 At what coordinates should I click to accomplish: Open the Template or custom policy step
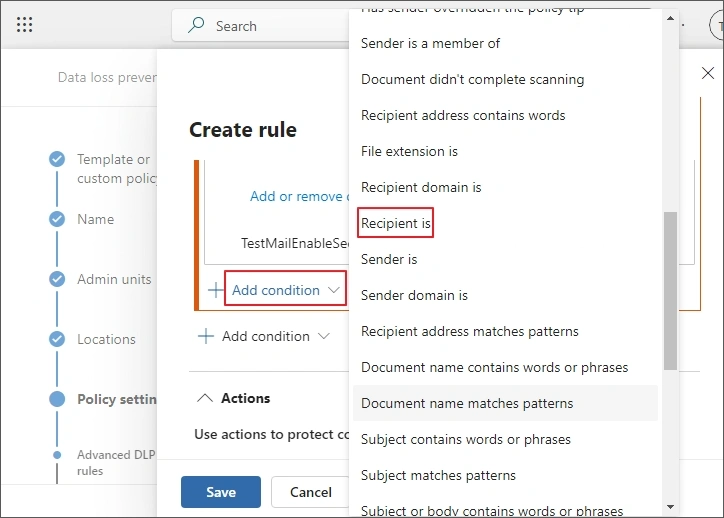[117, 169]
